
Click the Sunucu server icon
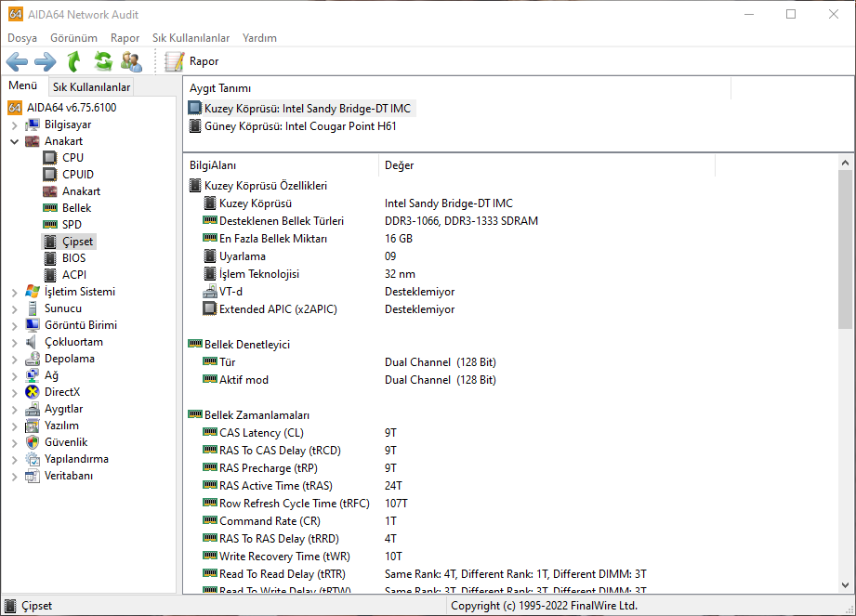click(33, 308)
